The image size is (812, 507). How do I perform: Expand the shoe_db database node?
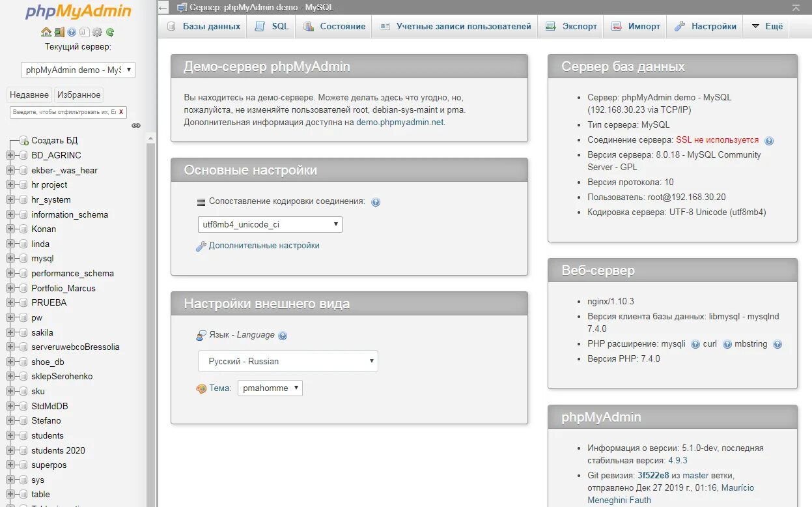click(10, 362)
